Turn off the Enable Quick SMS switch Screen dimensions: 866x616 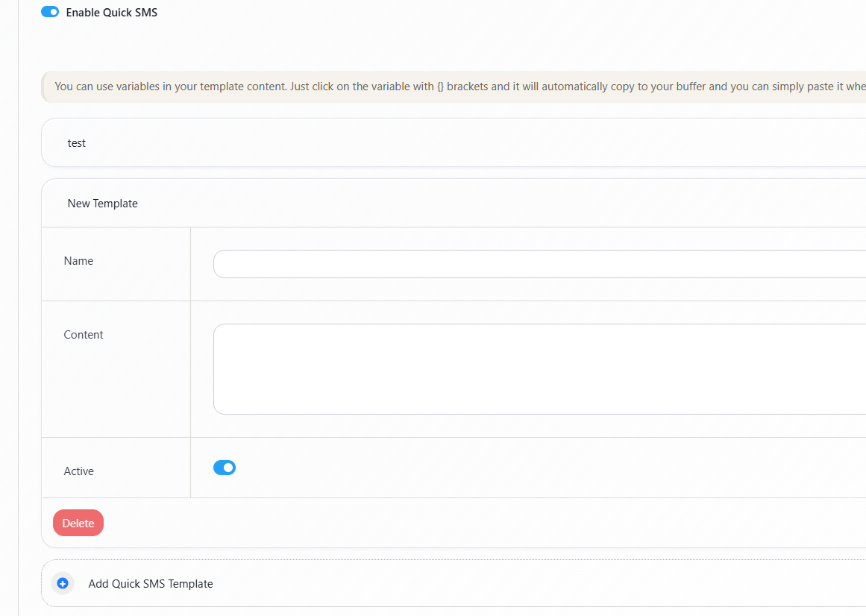pyautogui.click(x=50, y=12)
